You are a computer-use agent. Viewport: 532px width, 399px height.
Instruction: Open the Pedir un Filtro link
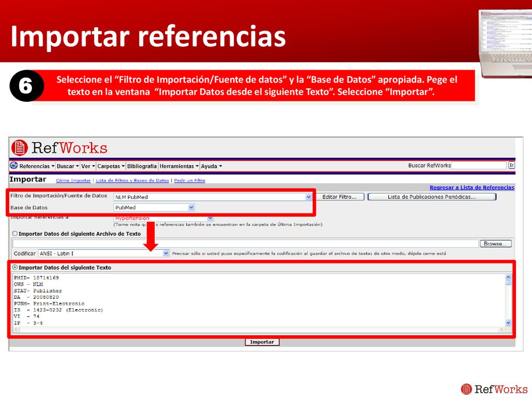[x=190, y=180]
